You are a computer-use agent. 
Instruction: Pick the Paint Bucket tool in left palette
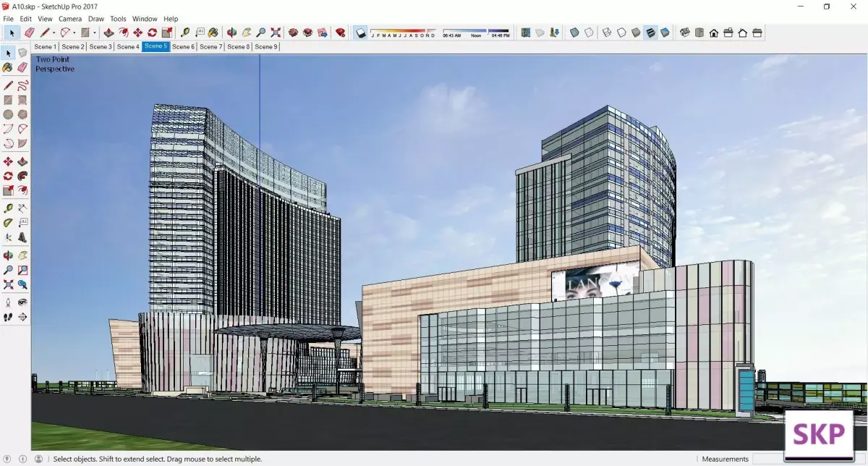point(8,67)
